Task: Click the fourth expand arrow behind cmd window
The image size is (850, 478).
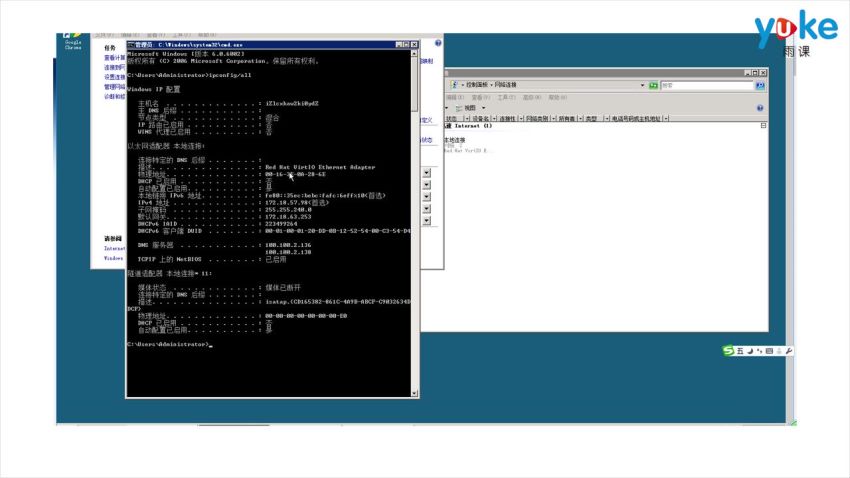Action: pyautogui.click(x=427, y=209)
